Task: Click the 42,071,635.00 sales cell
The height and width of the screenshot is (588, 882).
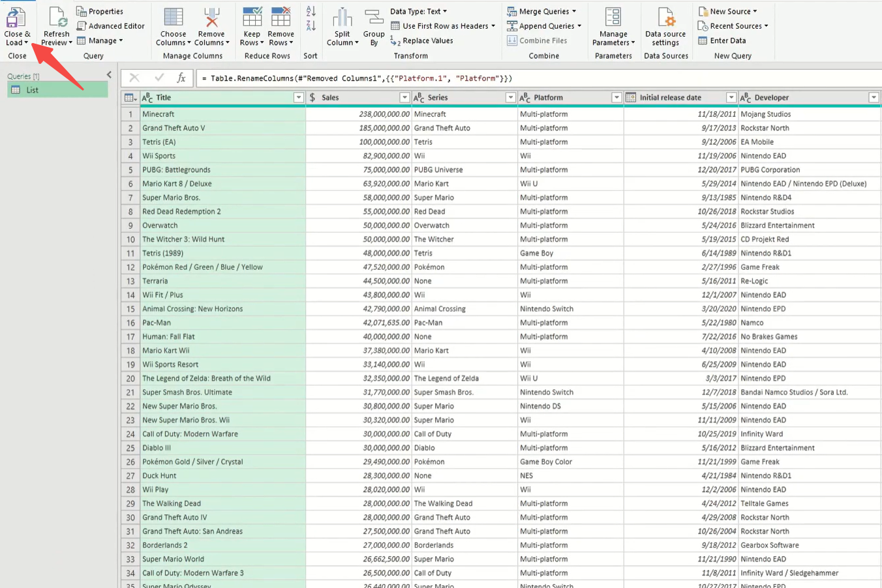Action: [358, 323]
